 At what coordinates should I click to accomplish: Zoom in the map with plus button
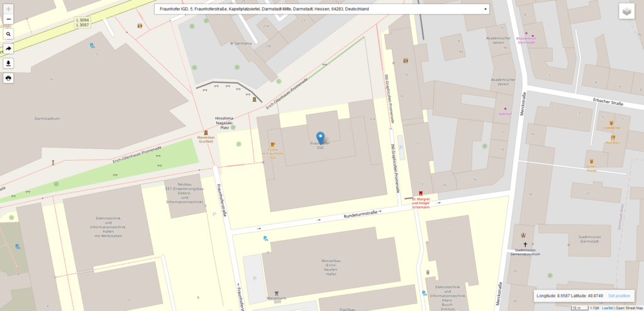coord(8,9)
